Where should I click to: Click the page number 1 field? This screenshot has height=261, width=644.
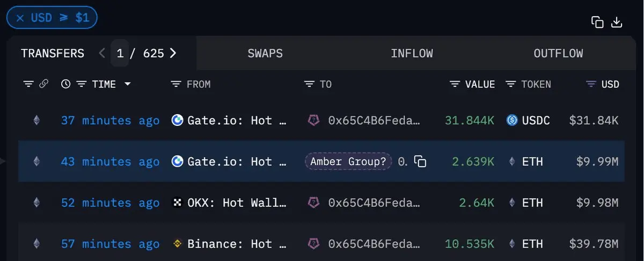coord(120,54)
